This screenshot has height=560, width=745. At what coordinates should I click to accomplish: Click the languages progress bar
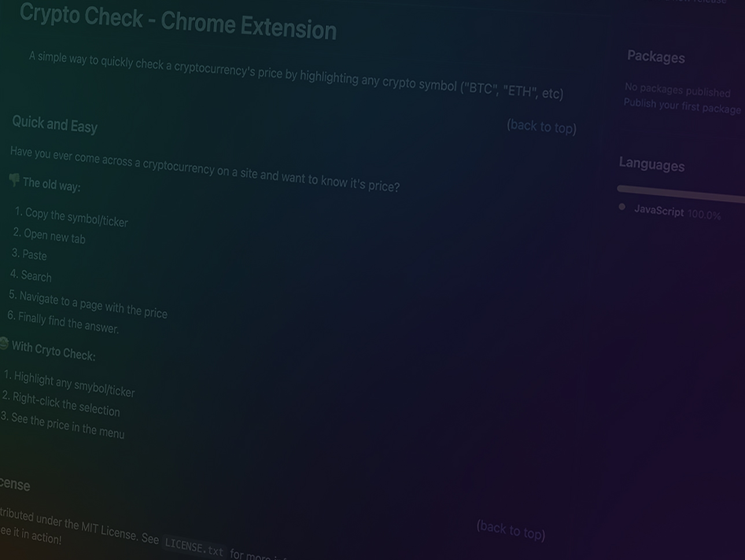pyautogui.click(x=681, y=193)
